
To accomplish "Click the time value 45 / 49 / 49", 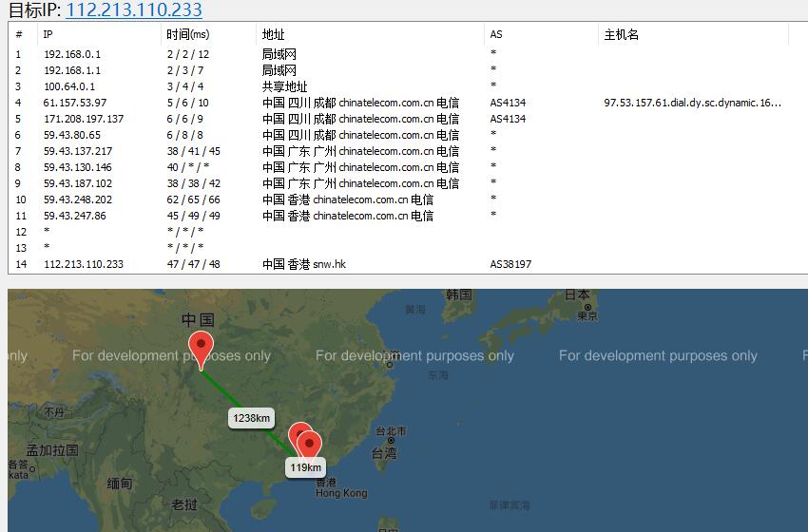I will pos(194,216).
